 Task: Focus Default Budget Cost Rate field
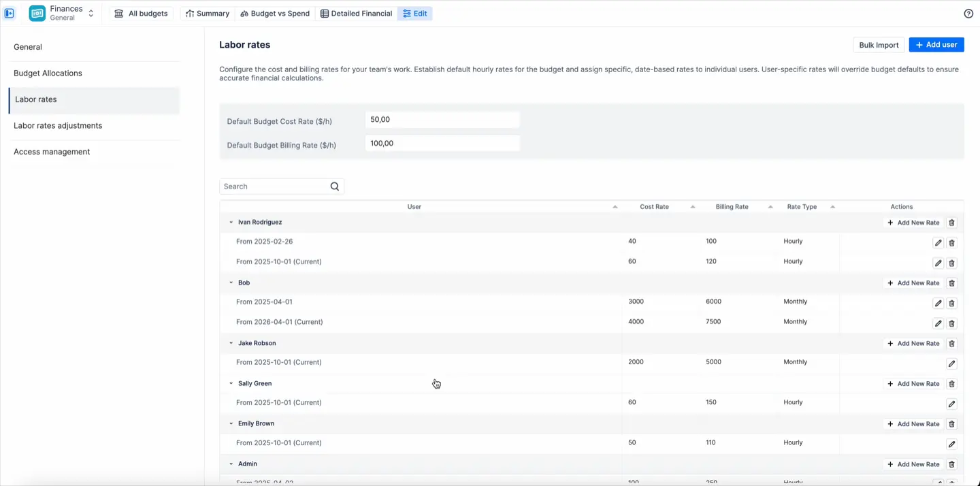[x=442, y=120]
